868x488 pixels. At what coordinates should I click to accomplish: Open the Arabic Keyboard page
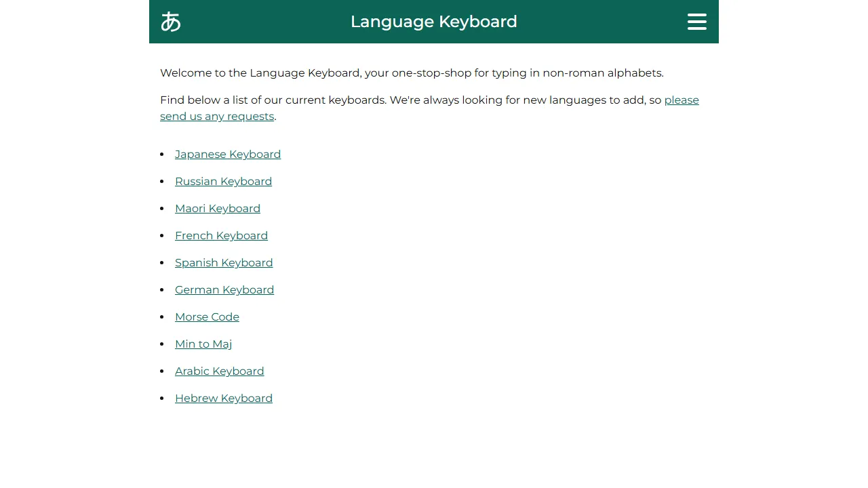(x=219, y=371)
